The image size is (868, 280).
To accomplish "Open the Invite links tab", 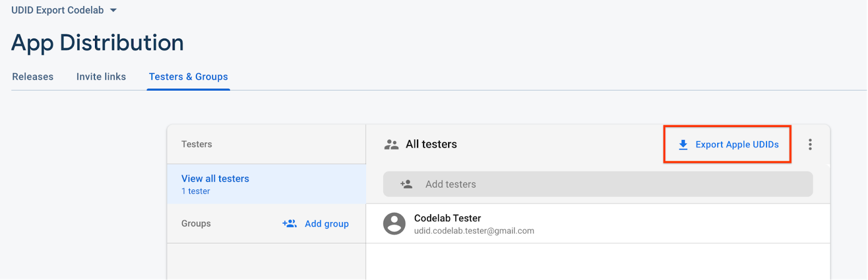I will click(101, 77).
